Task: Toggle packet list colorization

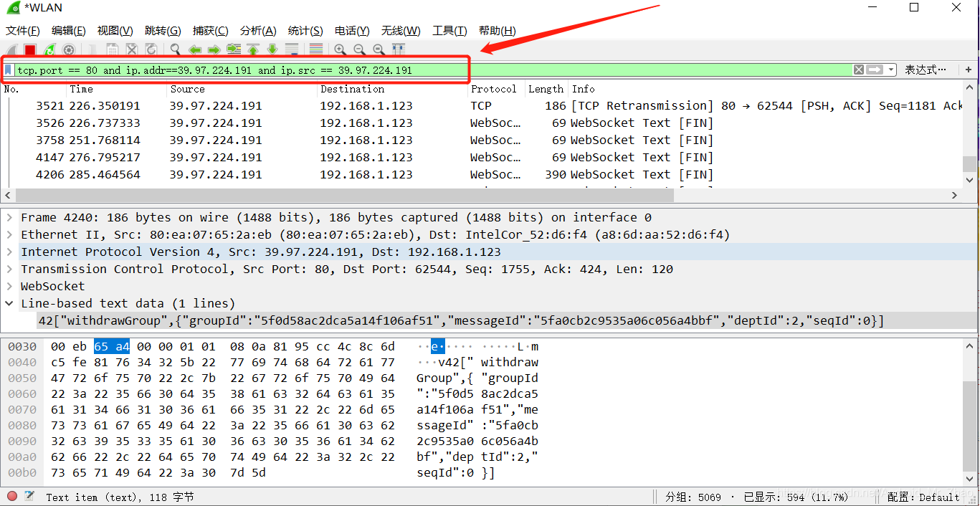Action: click(315, 49)
